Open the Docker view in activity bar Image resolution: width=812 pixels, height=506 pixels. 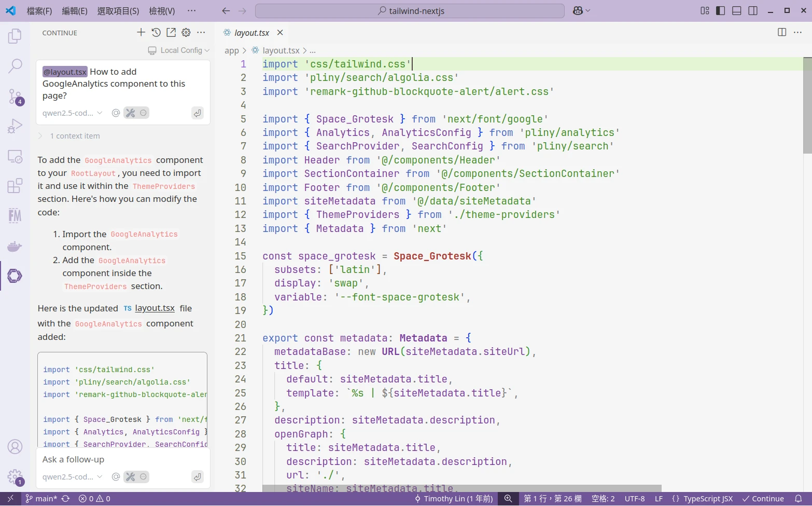point(15,246)
